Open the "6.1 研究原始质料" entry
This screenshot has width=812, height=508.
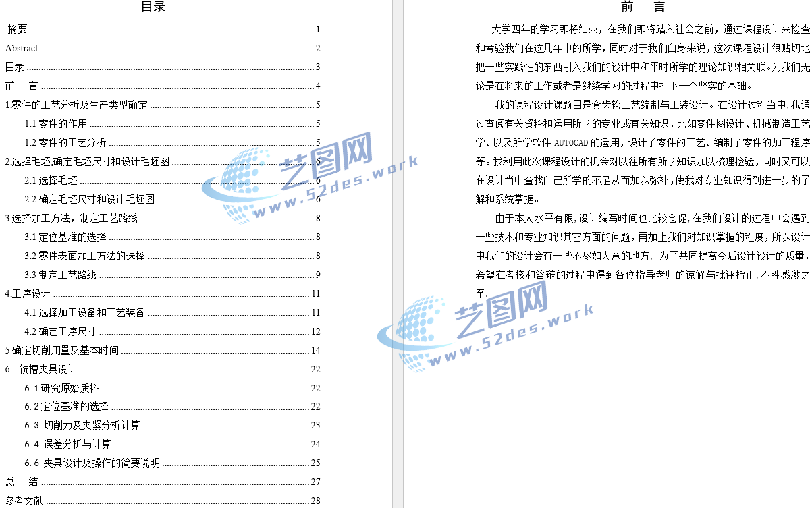(172, 389)
